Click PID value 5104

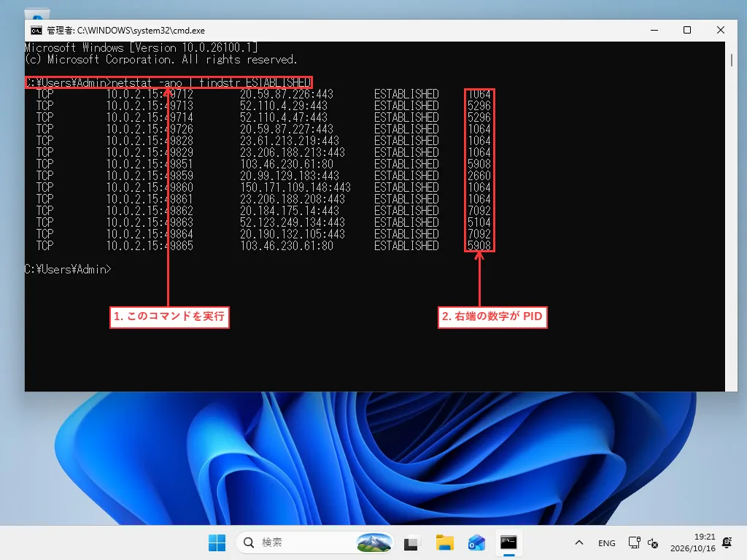[479, 222]
